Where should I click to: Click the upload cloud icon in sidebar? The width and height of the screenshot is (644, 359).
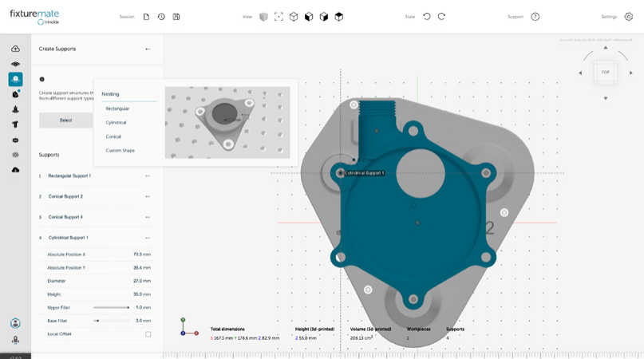pyautogui.click(x=15, y=49)
